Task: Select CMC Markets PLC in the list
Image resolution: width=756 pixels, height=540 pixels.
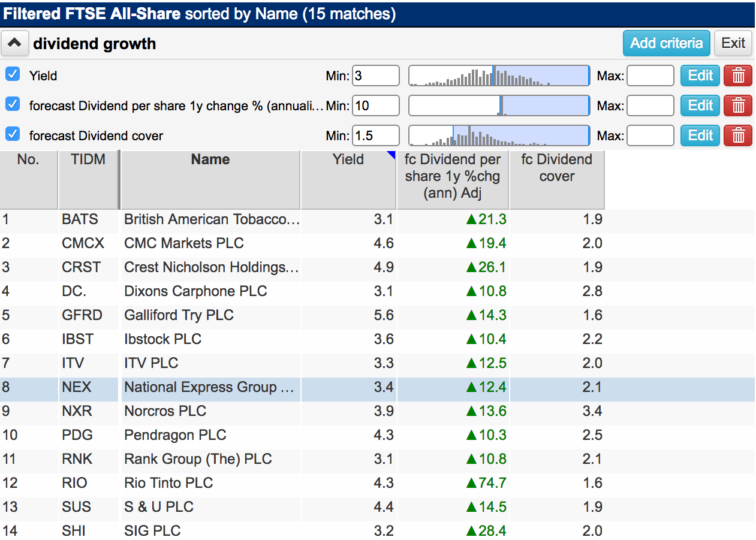Action: point(184,243)
